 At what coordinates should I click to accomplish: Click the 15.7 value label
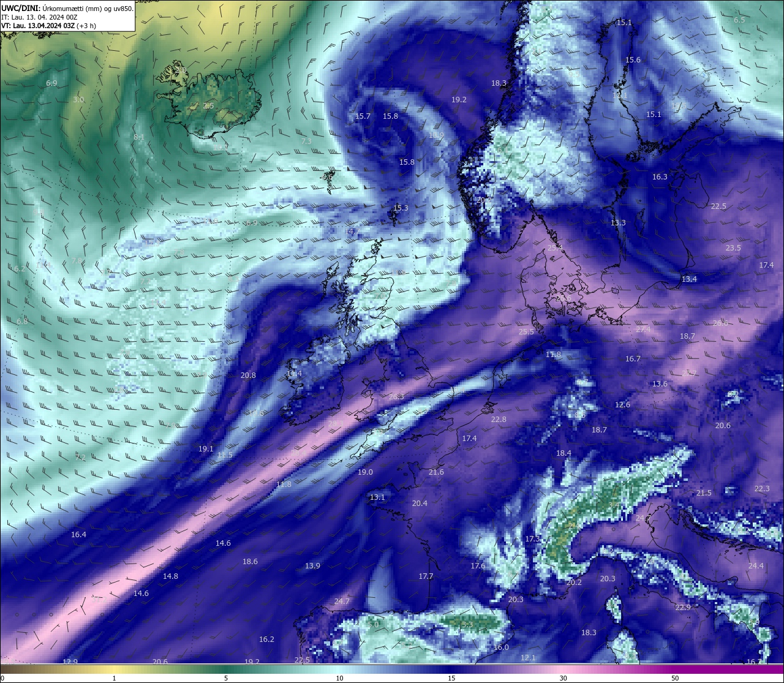[363, 116]
